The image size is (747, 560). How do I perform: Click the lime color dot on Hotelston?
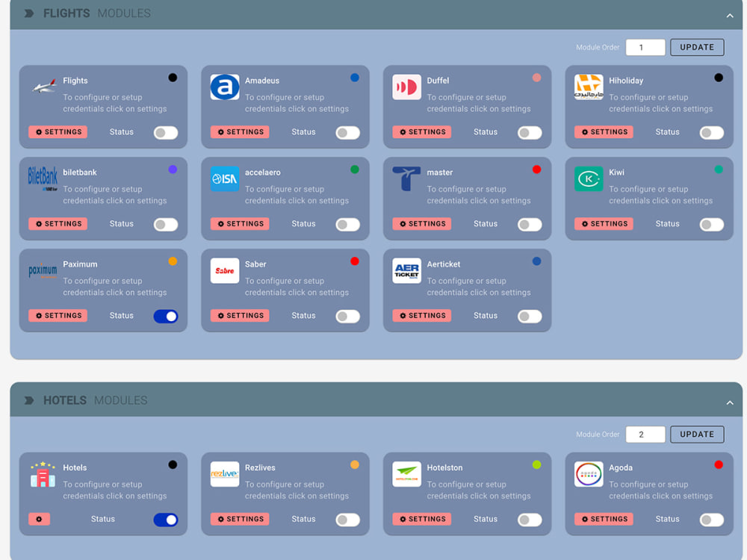pyautogui.click(x=536, y=464)
